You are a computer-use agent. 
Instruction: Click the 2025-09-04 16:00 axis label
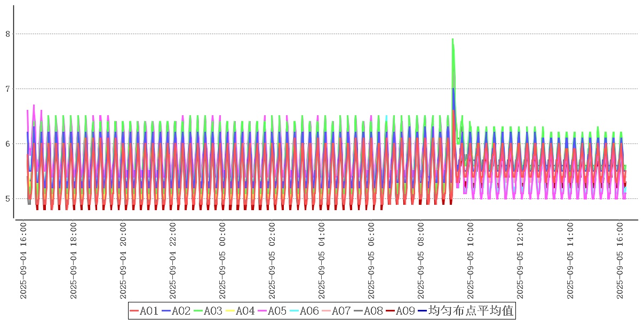tap(23, 261)
